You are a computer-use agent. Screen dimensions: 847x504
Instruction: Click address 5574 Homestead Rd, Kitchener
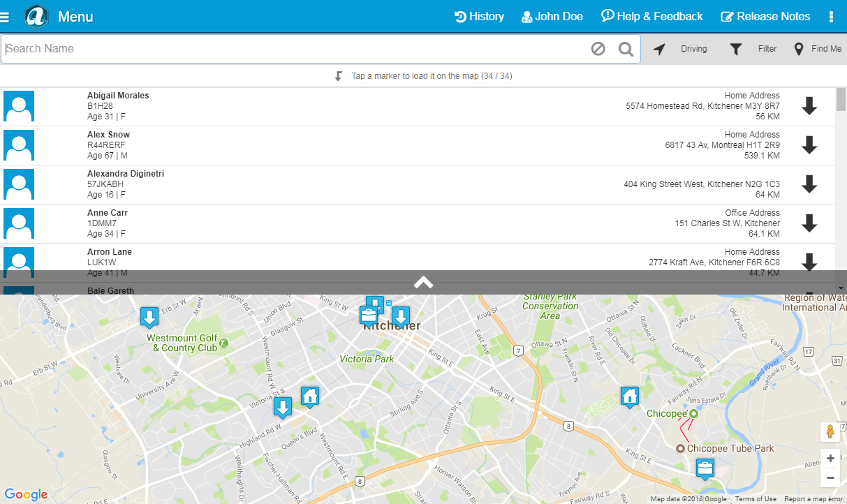702,106
